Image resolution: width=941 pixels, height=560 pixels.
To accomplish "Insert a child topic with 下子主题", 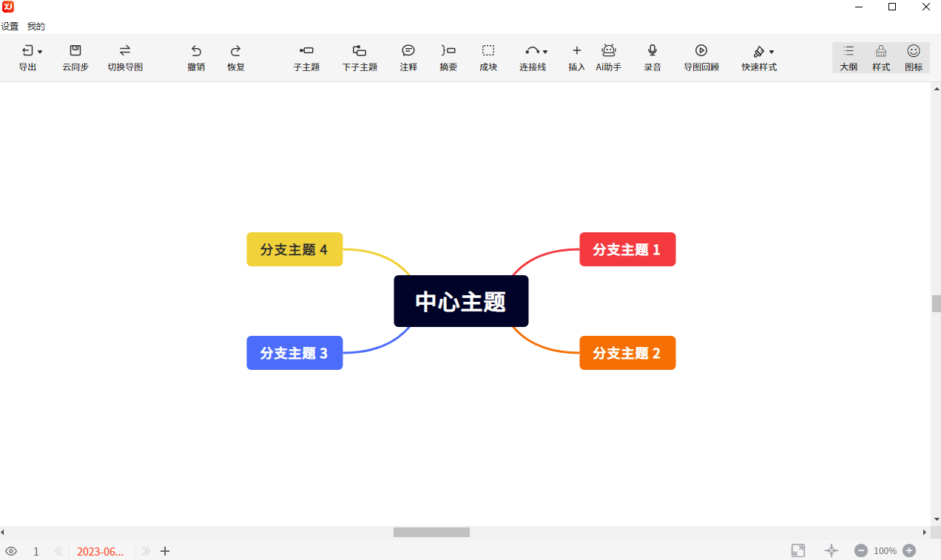I will coord(360,57).
